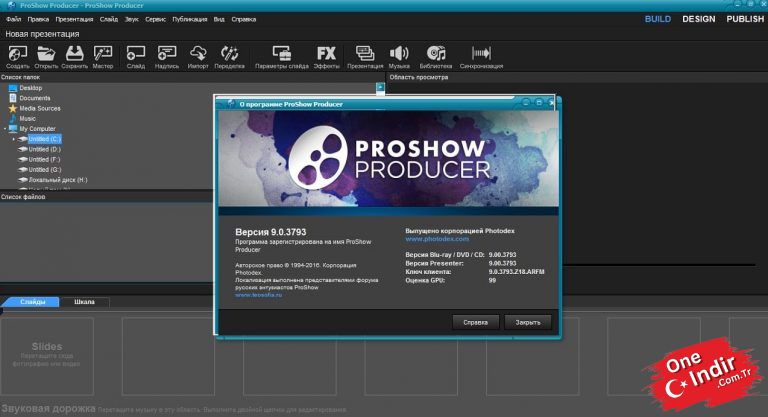Click version text Версия 9.0.3793
Screen dimensions: 768x417
tap(270, 232)
